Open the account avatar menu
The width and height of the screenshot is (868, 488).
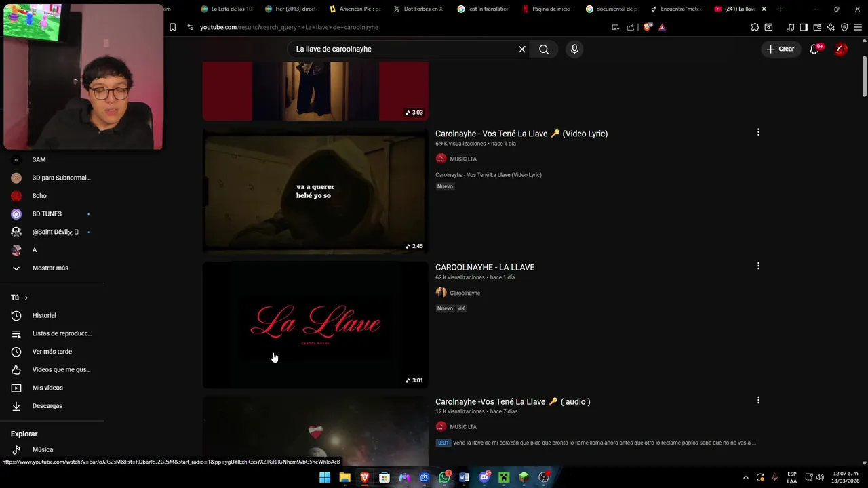[841, 49]
